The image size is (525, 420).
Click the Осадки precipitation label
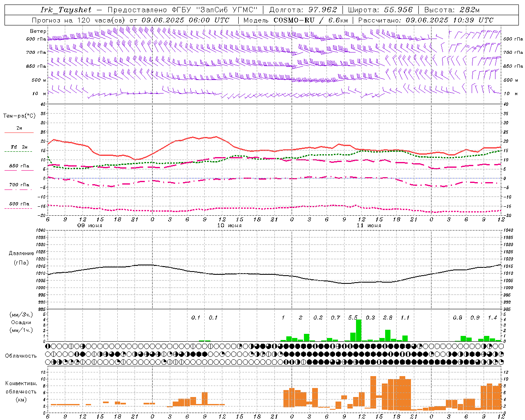[21, 322]
